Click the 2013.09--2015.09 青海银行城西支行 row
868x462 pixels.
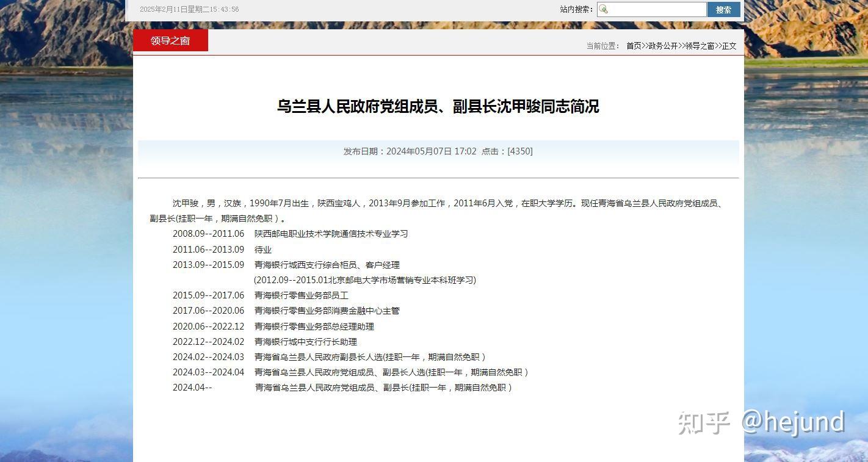pyautogui.click(x=286, y=265)
